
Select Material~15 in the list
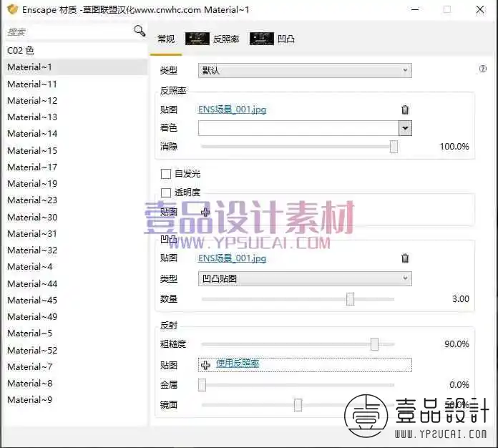77,150
